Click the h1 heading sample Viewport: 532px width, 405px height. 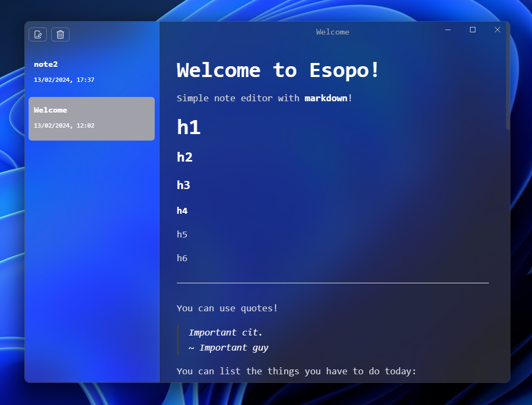[x=189, y=127]
